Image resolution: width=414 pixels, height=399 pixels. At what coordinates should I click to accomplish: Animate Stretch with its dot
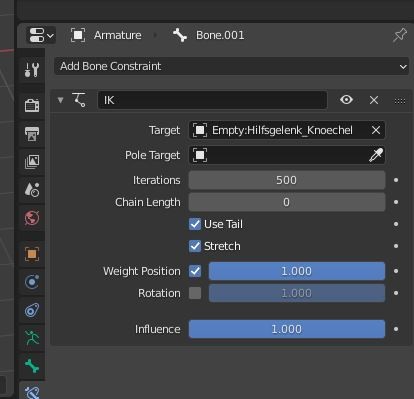click(396, 246)
